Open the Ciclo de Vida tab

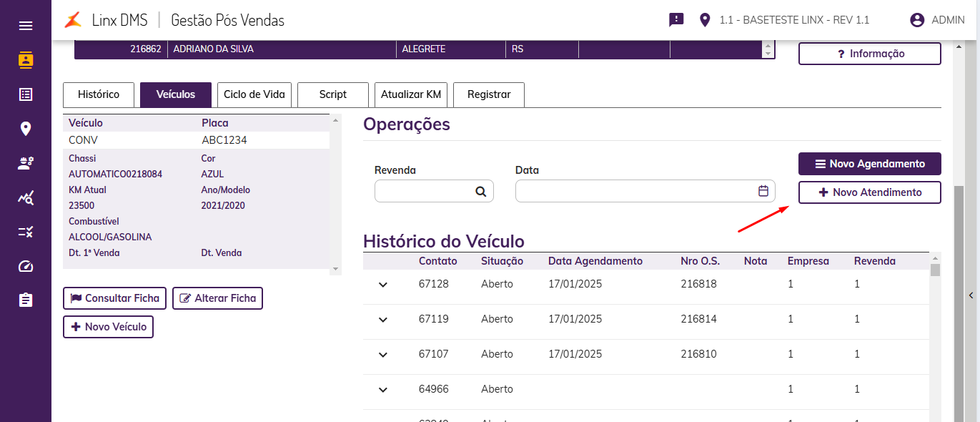[x=254, y=94]
